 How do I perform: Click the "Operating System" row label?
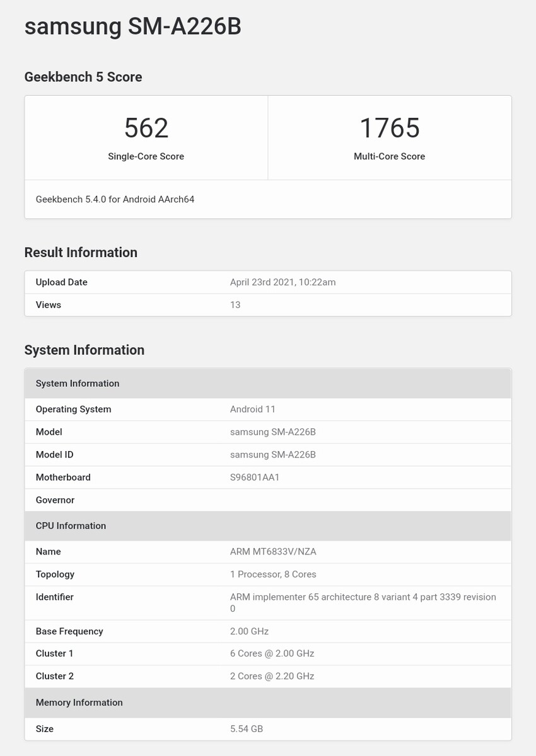tap(74, 409)
